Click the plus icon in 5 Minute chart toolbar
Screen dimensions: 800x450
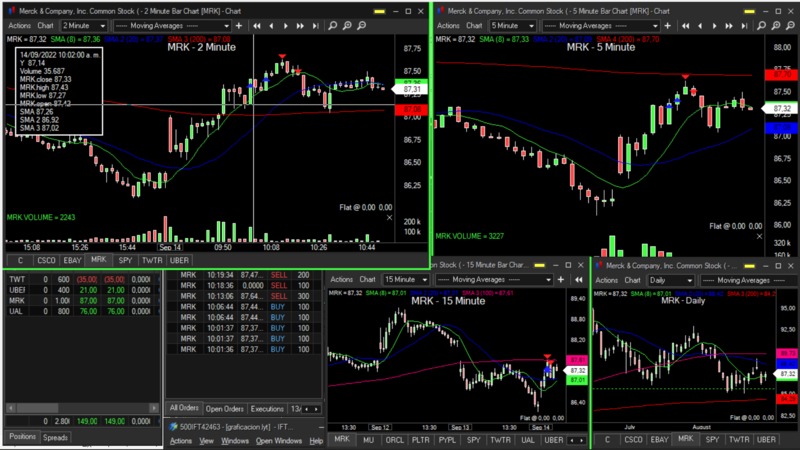[669, 25]
